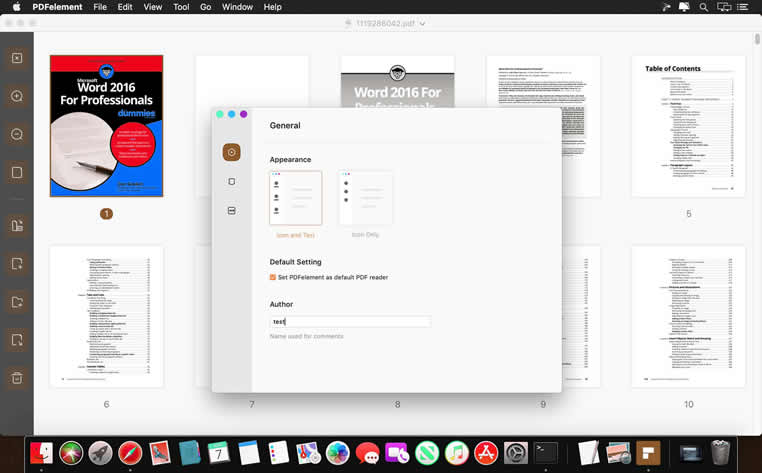762x473 pixels.
Task: Open Photos from the Dock
Action: click(x=338, y=453)
